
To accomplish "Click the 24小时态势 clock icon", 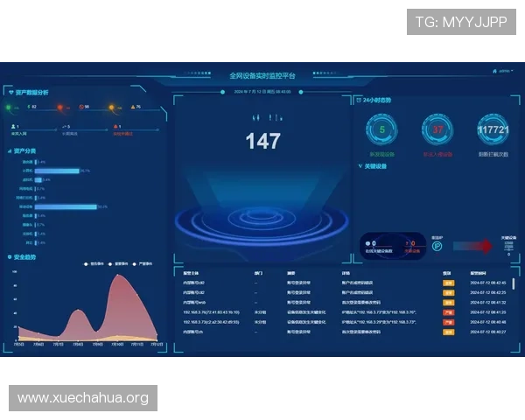I will click(357, 100).
